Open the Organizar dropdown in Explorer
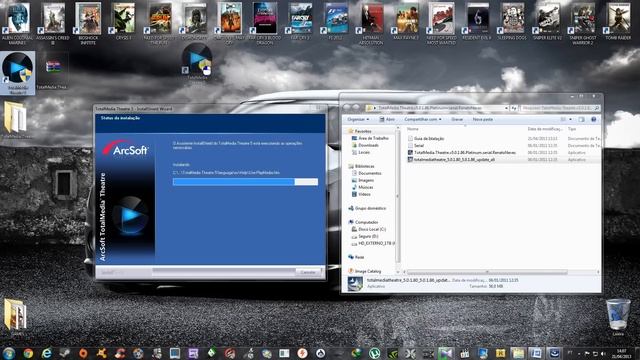Image resolution: width=640 pixels, height=360 pixels. 358,119
